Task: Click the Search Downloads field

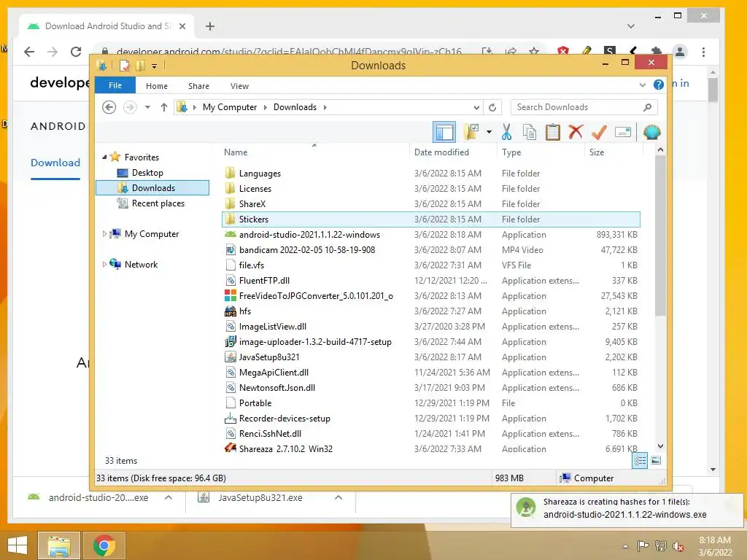Action: click(584, 107)
